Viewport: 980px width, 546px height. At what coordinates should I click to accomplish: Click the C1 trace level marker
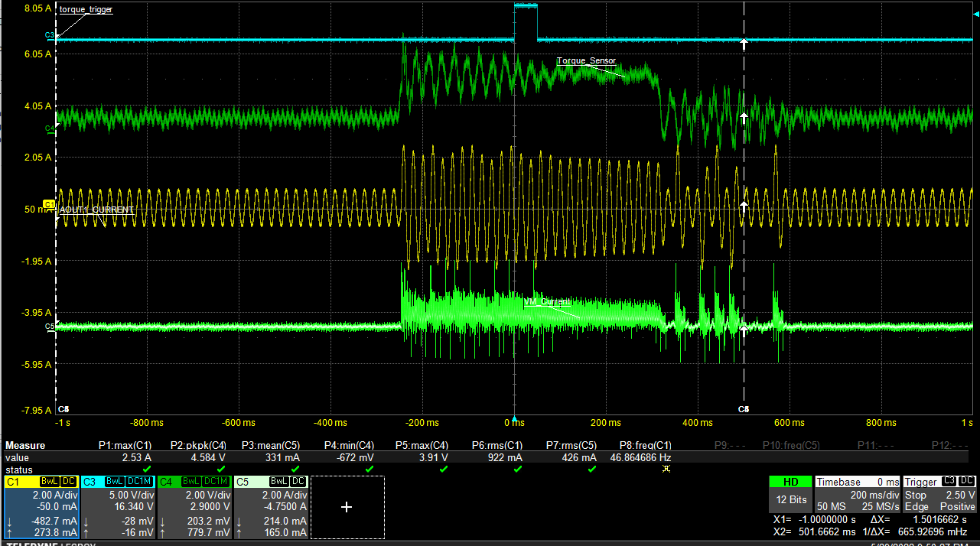pos(49,205)
